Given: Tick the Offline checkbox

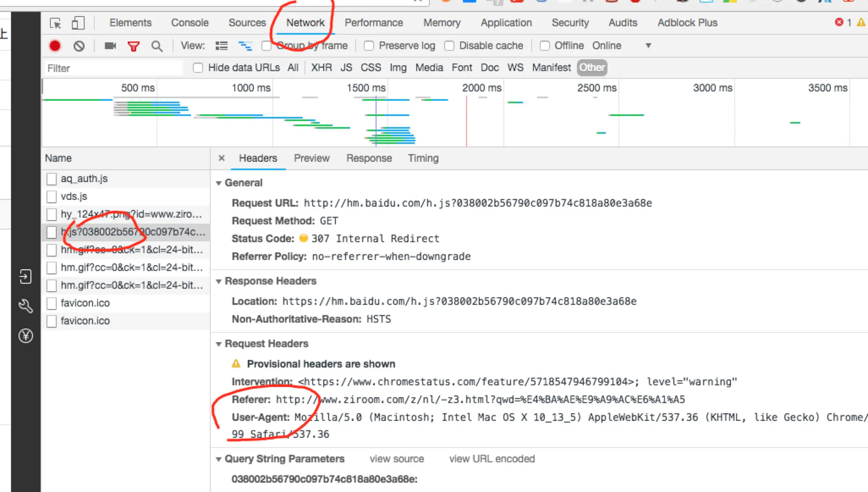Looking at the screenshot, I should coord(545,46).
